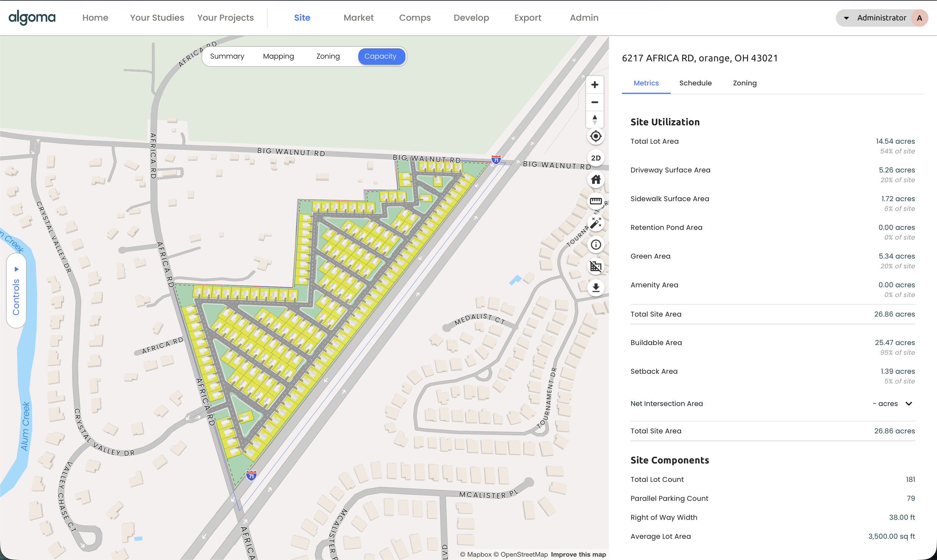
Task: Open the Develop section
Action: click(x=471, y=17)
